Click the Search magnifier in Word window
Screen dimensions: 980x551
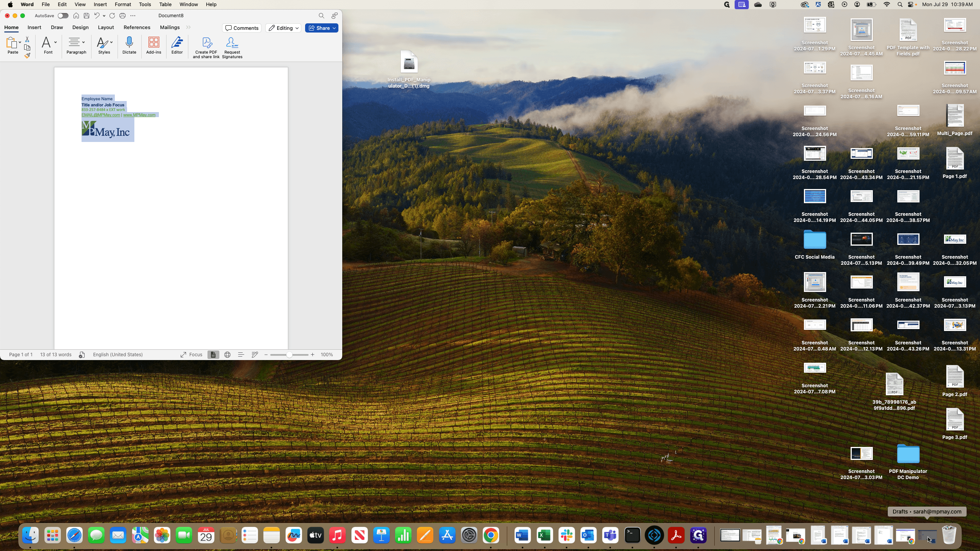322,16
